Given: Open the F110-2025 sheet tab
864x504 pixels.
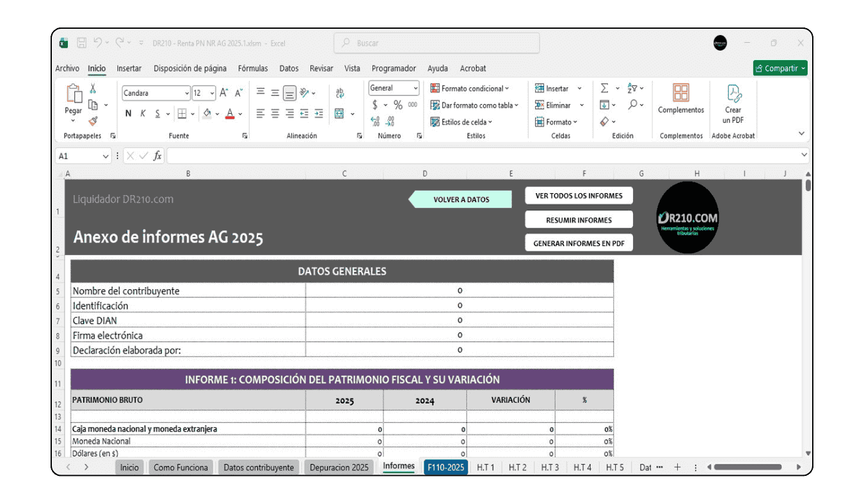Looking at the screenshot, I should click(445, 467).
